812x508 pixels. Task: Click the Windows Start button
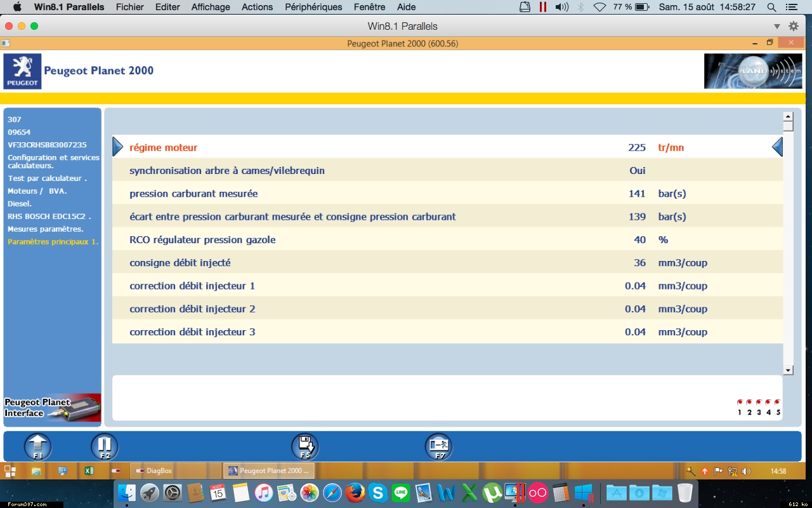[x=10, y=471]
